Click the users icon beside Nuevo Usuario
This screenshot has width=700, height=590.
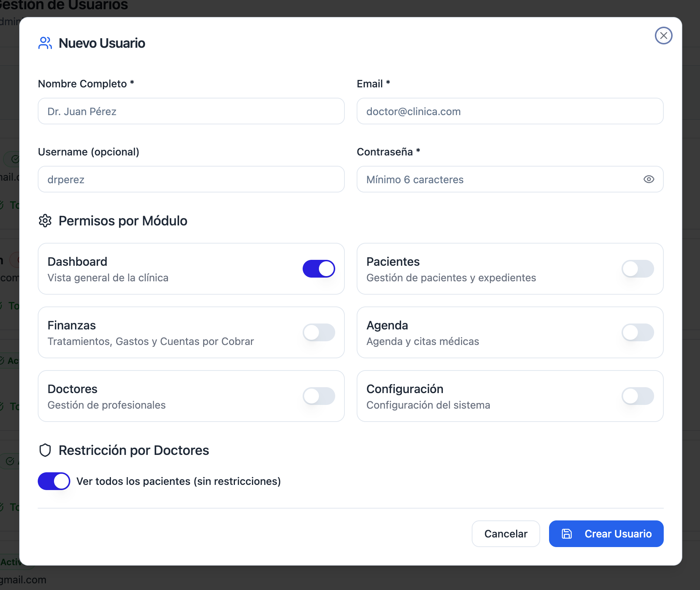(x=45, y=43)
